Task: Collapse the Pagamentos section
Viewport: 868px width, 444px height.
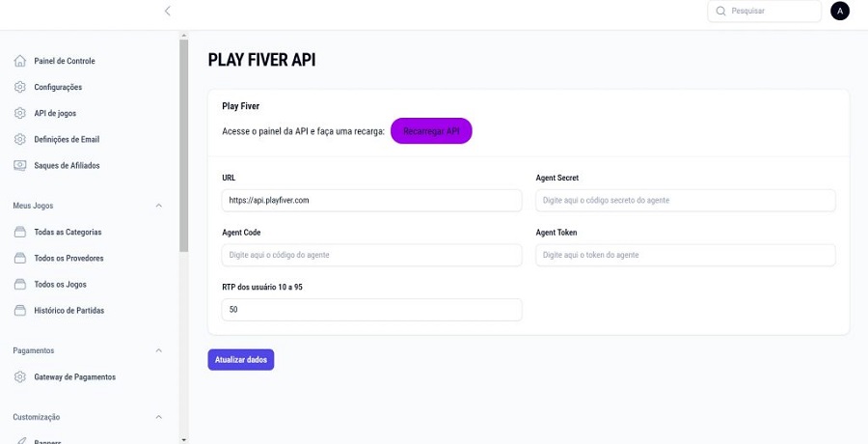Action: (159, 350)
